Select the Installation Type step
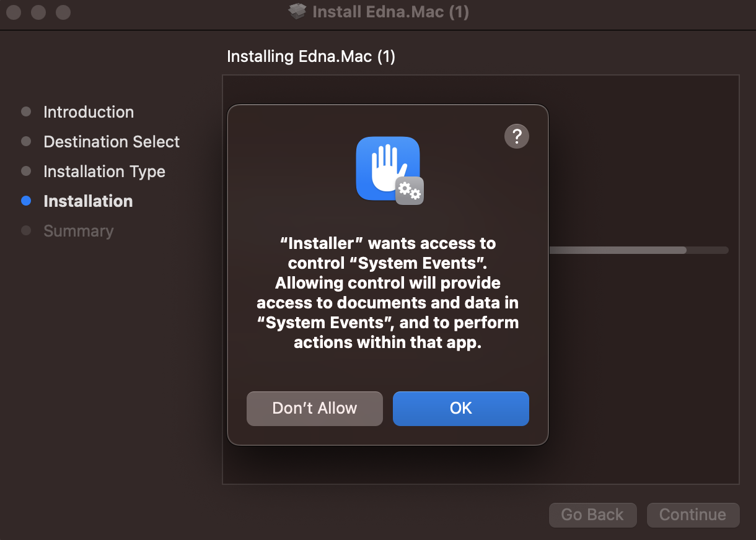756x540 pixels. click(104, 172)
